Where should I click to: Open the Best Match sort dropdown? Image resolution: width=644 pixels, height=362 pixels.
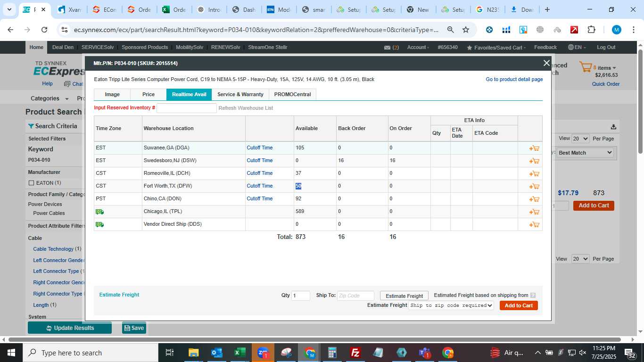coord(585,153)
